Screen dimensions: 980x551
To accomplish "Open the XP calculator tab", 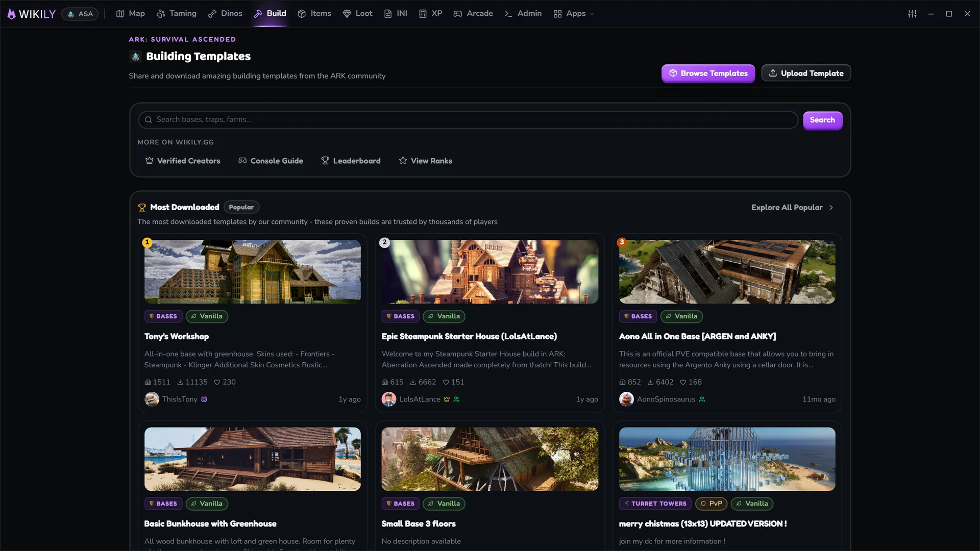I will (x=430, y=13).
